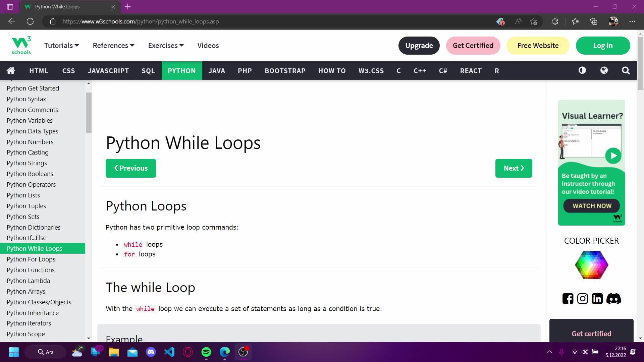Go to the home icon in navbar

point(11,70)
